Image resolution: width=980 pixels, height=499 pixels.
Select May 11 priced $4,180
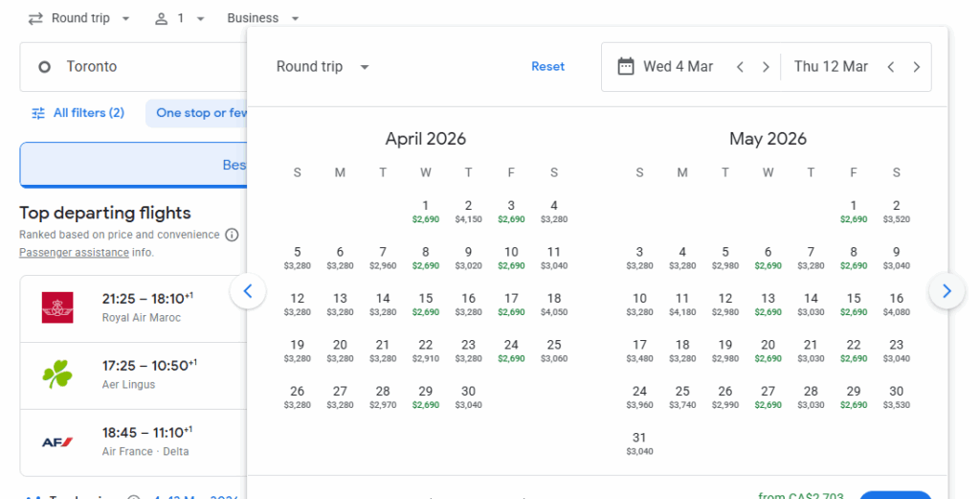[x=682, y=305]
